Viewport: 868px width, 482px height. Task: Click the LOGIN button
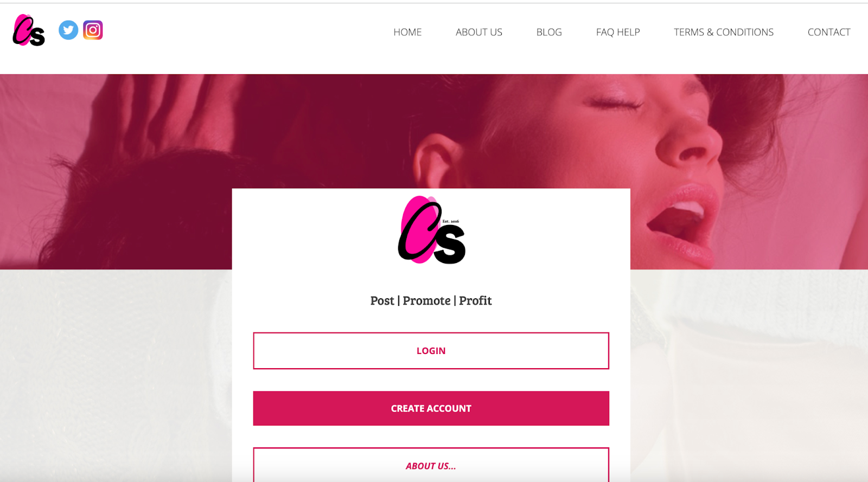point(431,351)
